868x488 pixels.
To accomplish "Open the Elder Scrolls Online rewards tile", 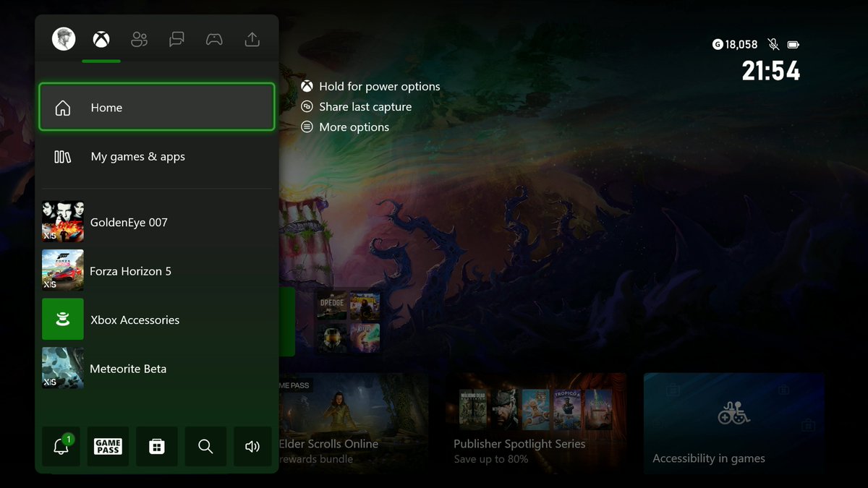I will point(354,423).
